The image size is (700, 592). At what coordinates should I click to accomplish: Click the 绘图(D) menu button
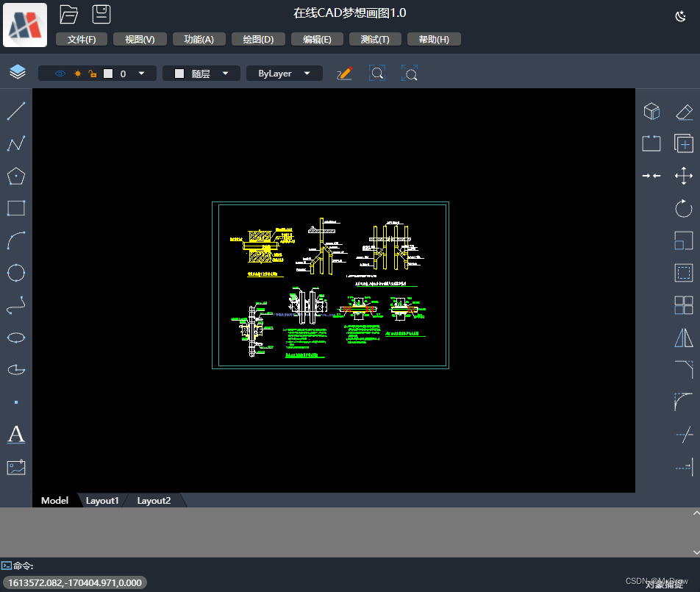point(257,39)
